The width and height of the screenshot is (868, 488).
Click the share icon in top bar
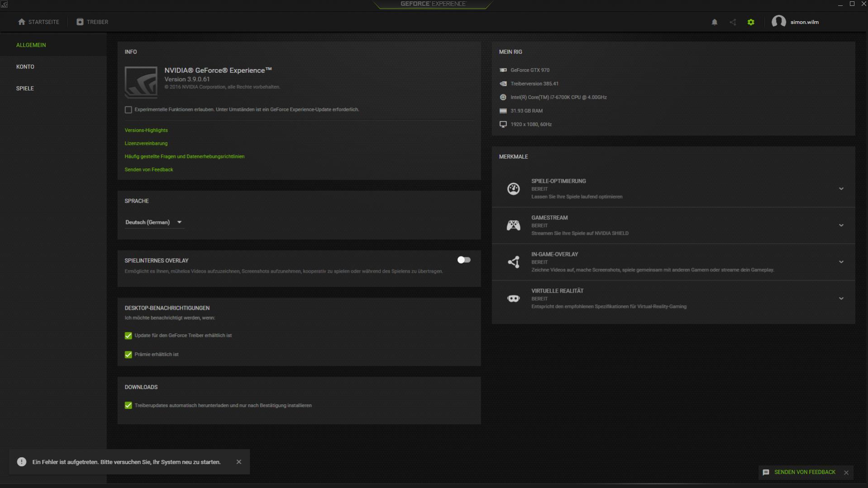[x=733, y=22]
